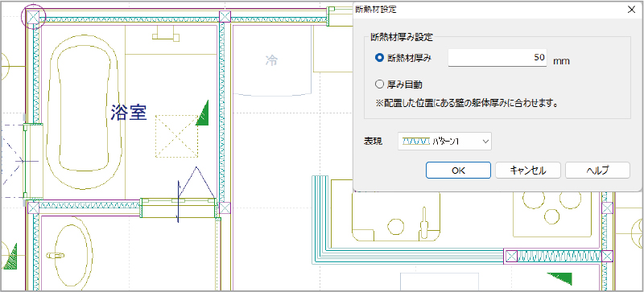
Task: Close the 断熱材設定 dialog
Action: 631,10
